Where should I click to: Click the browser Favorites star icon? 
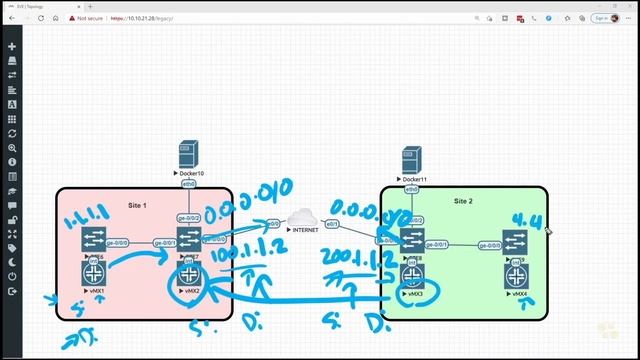tap(567, 18)
